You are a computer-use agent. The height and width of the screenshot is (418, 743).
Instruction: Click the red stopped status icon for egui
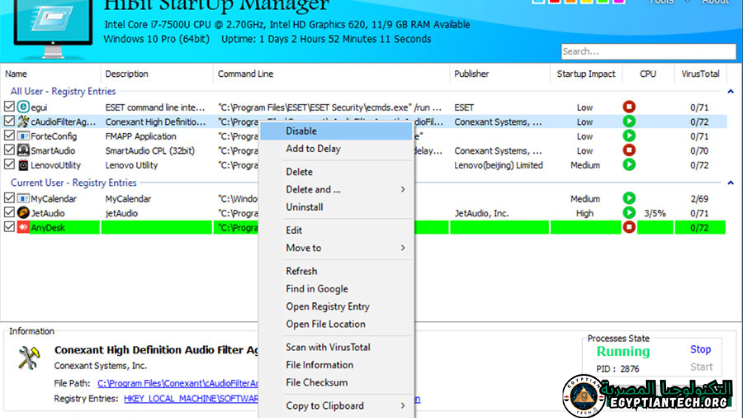[x=629, y=107]
